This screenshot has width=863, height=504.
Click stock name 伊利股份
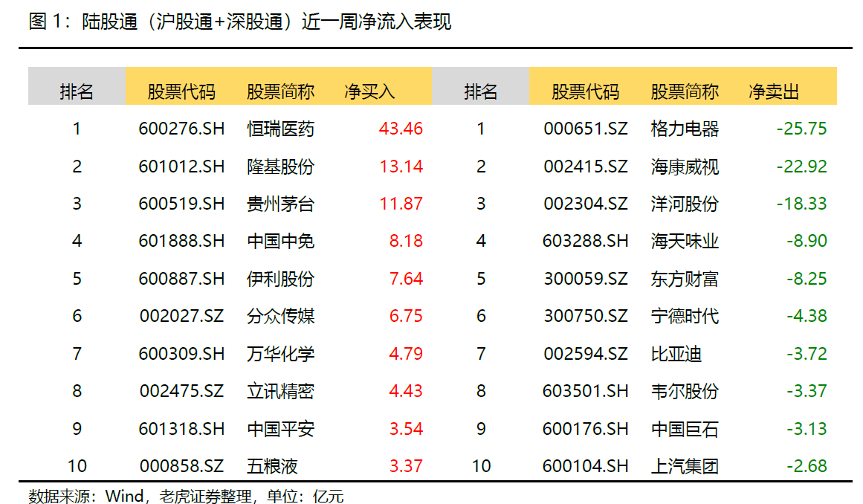click(x=281, y=279)
